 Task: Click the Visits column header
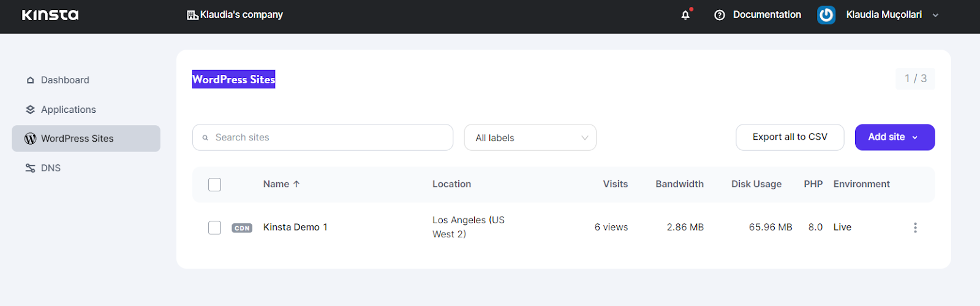(x=615, y=184)
